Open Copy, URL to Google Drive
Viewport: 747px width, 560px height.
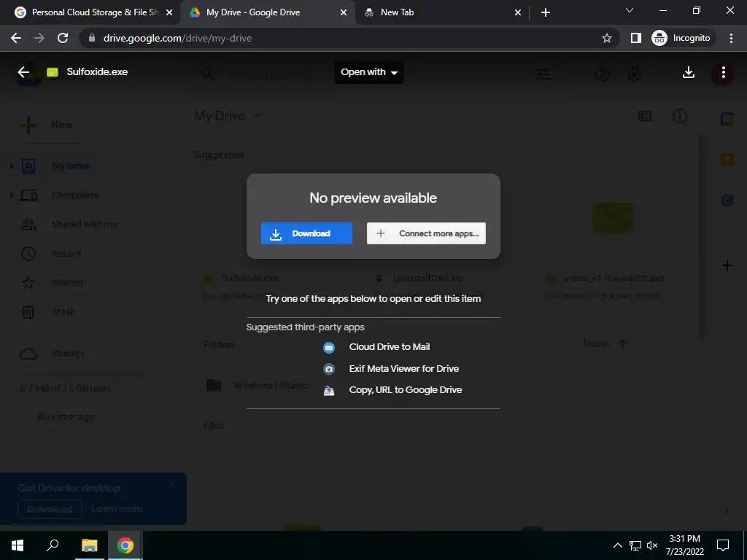click(x=406, y=390)
